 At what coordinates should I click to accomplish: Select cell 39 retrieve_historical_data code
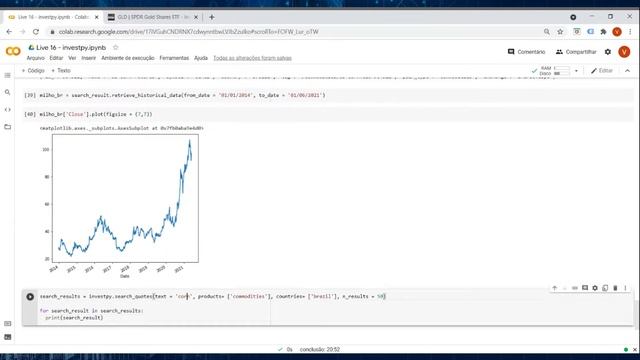[329, 96]
